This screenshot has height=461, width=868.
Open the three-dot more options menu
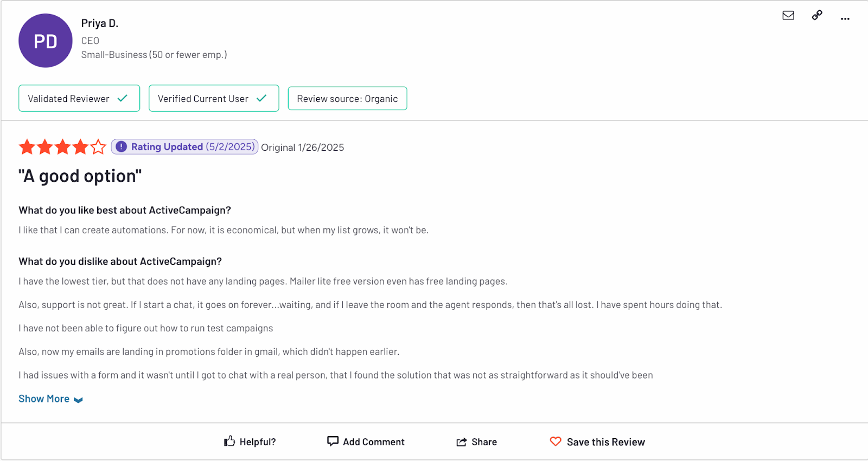tap(845, 19)
